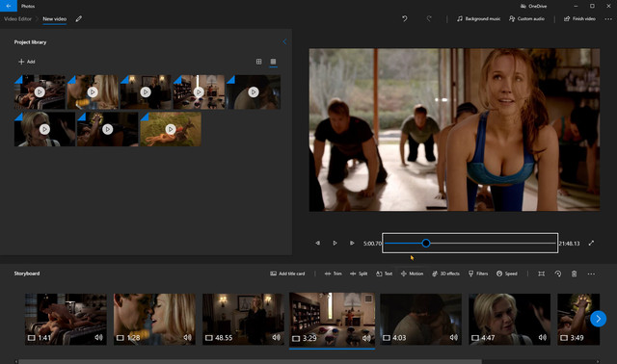The height and width of the screenshot is (364, 617).
Task: Select storyboard clip lasting 48.55
Action: [x=243, y=319]
